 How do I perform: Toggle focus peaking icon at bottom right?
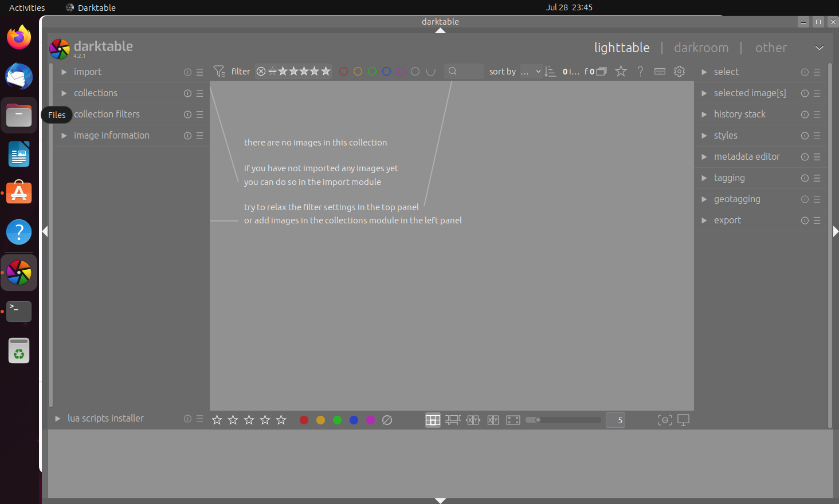(665, 420)
